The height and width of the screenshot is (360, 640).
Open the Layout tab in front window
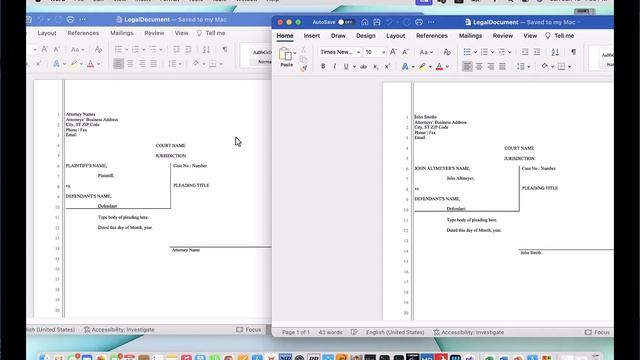pos(396,36)
